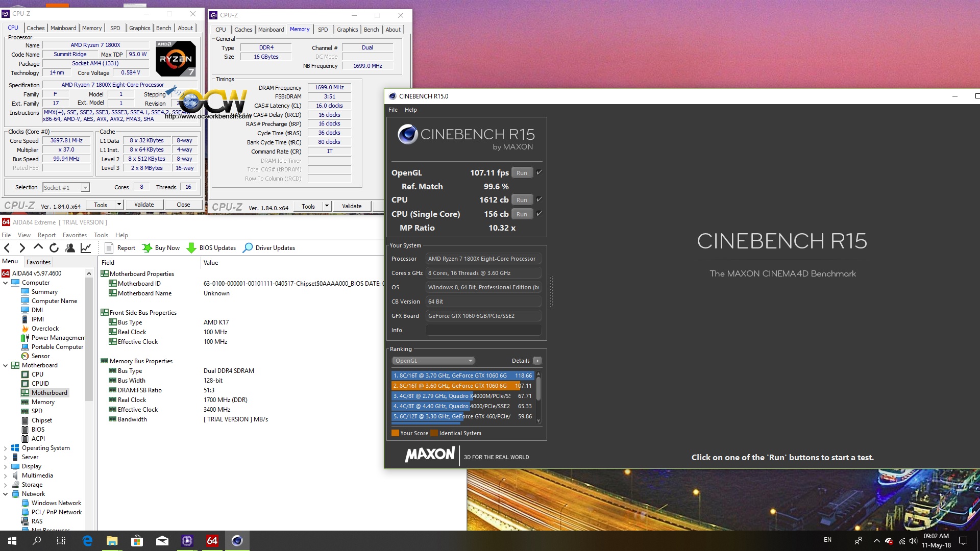The image size is (980, 551).
Task: Click the Report toolbar item in AIDA64
Action: click(120, 248)
